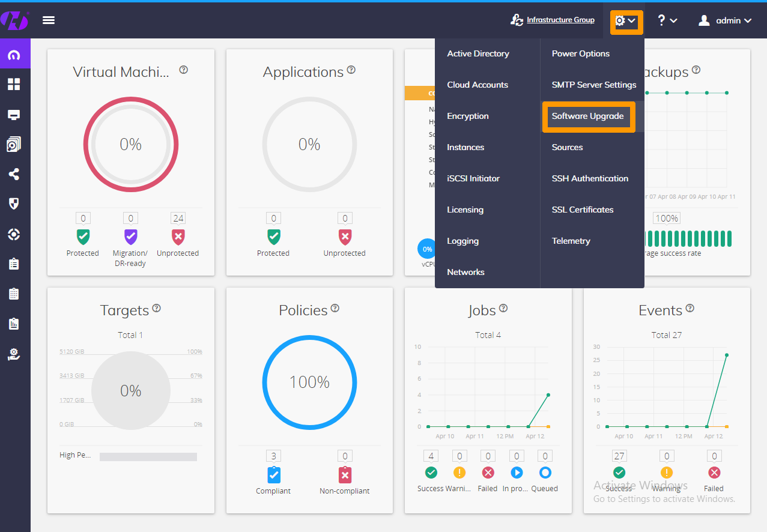This screenshot has width=767, height=532.
Task: Click the Infrastructure Group link
Action: tap(560, 20)
